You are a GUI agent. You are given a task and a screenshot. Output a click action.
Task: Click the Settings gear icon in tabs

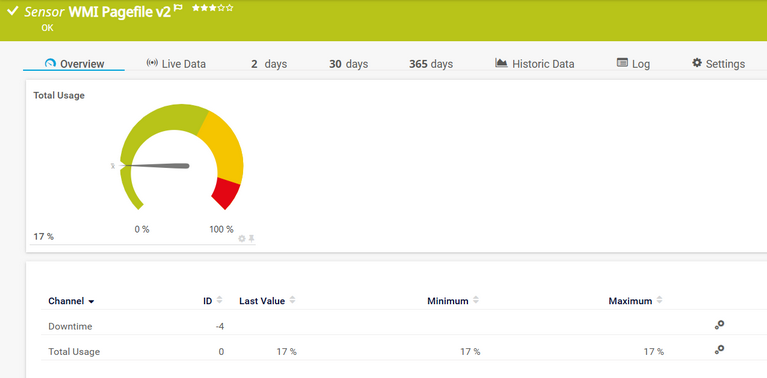pos(697,63)
